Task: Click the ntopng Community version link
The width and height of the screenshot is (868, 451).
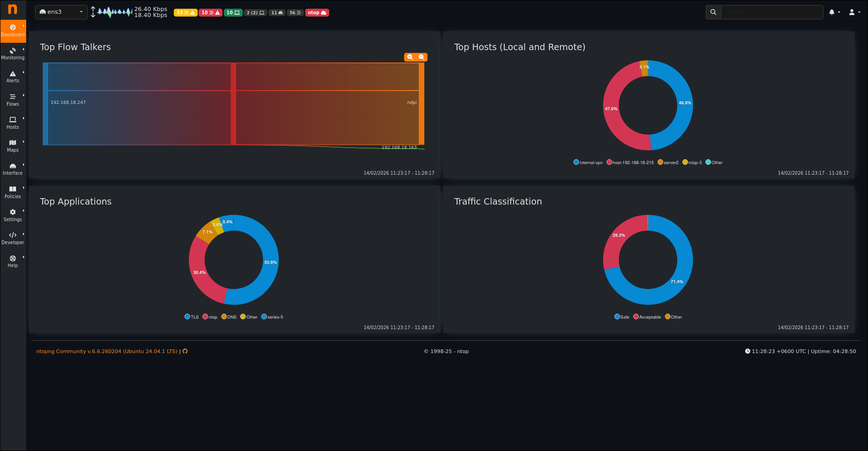Action: pyautogui.click(x=107, y=351)
